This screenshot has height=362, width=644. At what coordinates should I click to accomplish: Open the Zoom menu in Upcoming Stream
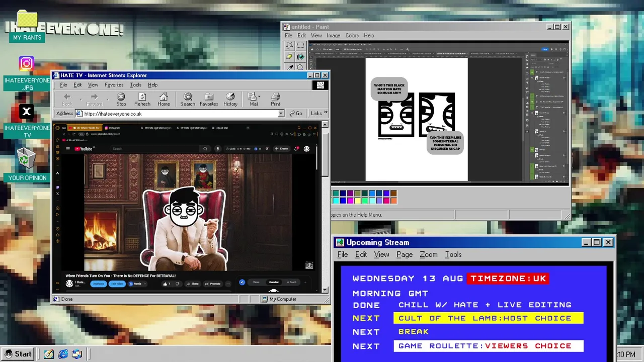pyautogui.click(x=429, y=254)
